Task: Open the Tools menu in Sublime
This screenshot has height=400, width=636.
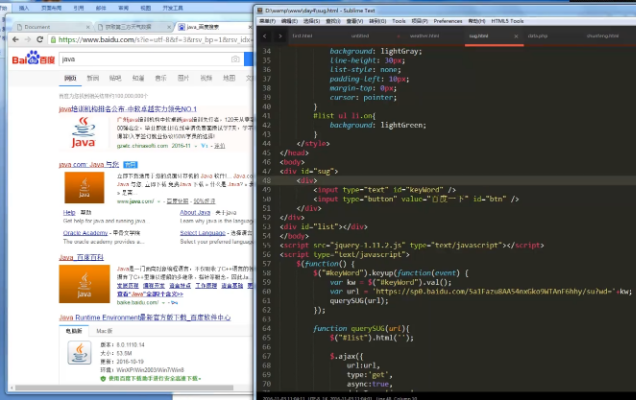Action: 399,20
